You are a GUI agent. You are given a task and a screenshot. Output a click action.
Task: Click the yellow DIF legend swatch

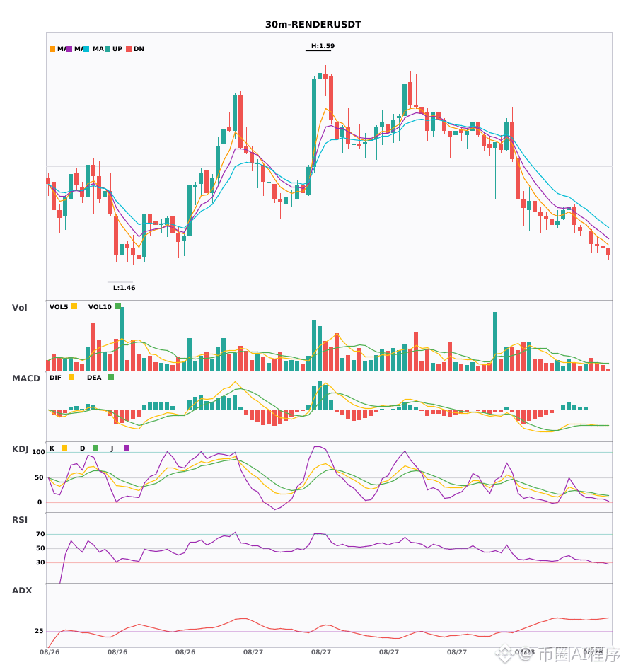tap(71, 377)
